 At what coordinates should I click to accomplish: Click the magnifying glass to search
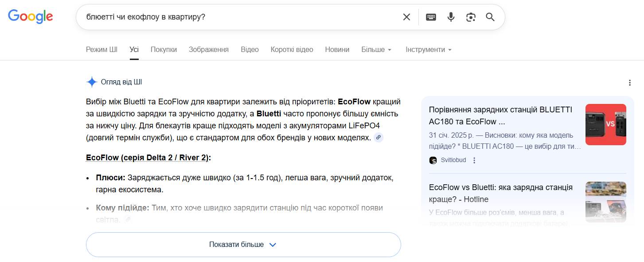[x=490, y=17]
